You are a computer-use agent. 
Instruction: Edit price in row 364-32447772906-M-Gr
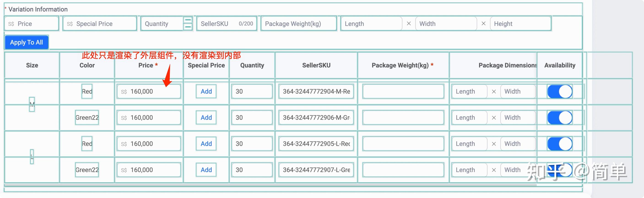point(149,118)
